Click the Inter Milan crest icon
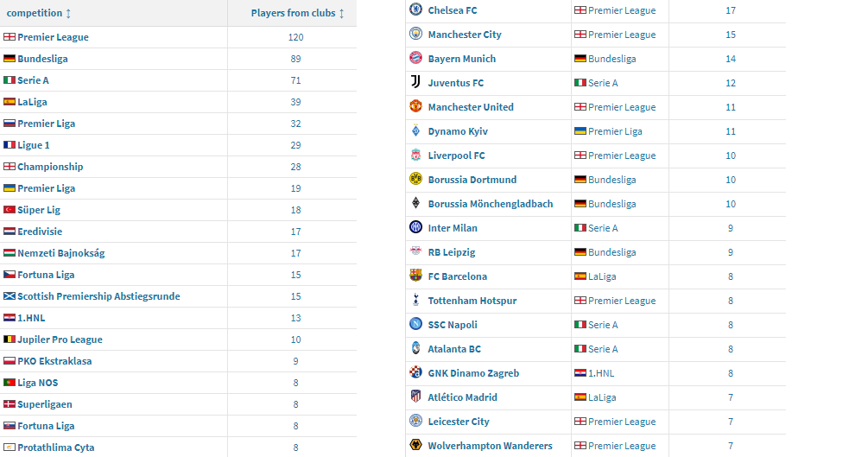 [415, 227]
